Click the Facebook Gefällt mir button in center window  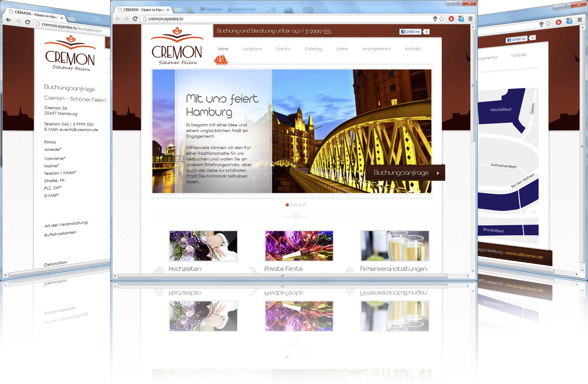coord(410,32)
